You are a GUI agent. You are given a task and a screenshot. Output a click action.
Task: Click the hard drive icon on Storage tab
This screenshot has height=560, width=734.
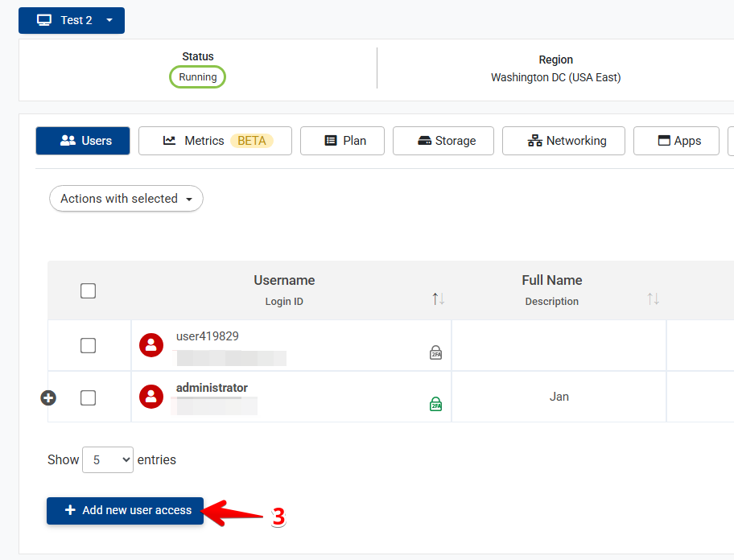coord(425,140)
